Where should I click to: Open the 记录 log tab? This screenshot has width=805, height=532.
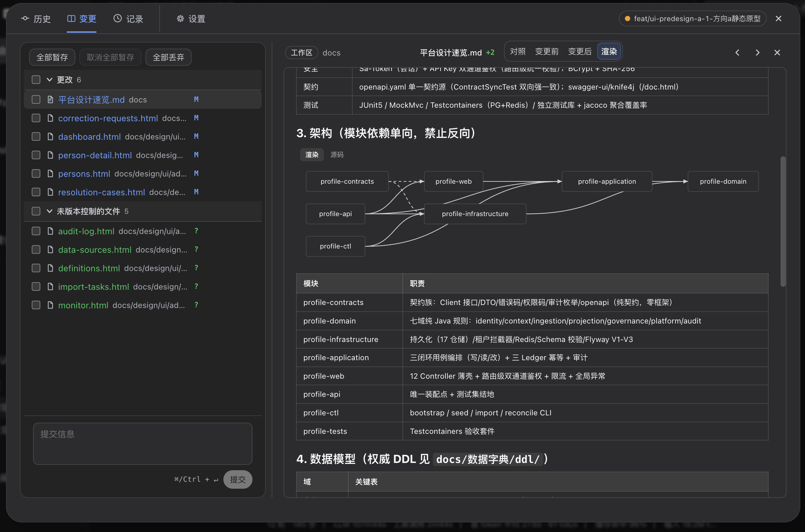click(128, 19)
